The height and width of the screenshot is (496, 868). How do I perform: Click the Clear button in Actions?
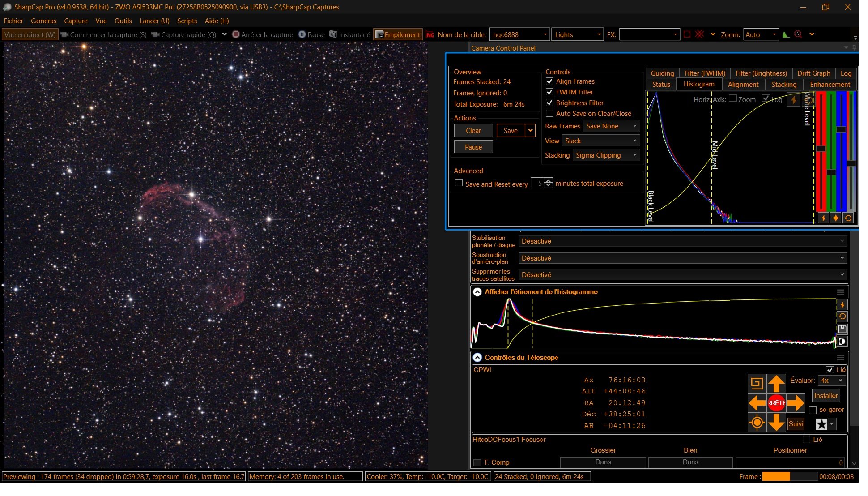pos(473,131)
